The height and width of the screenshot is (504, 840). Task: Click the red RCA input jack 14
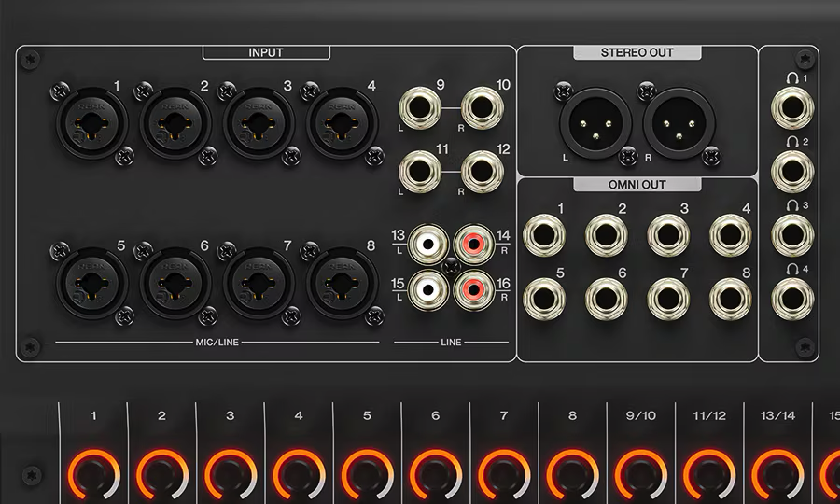pyautogui.click(x=474, y=246)
